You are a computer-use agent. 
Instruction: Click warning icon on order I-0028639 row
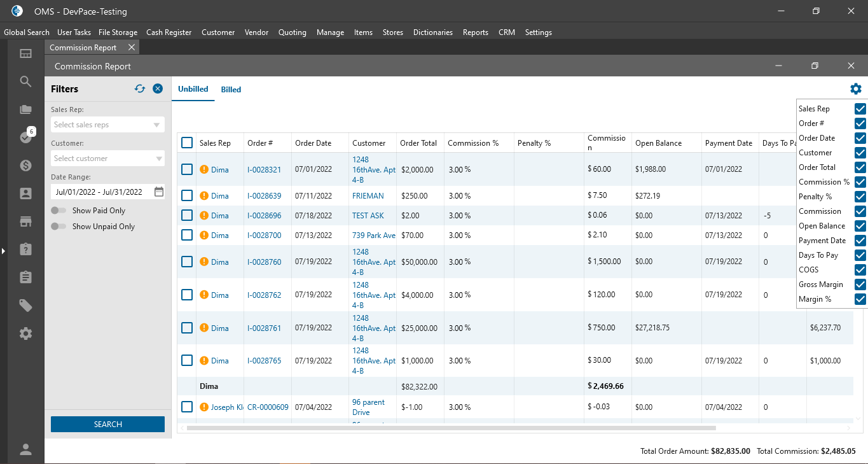pos(204,195)
